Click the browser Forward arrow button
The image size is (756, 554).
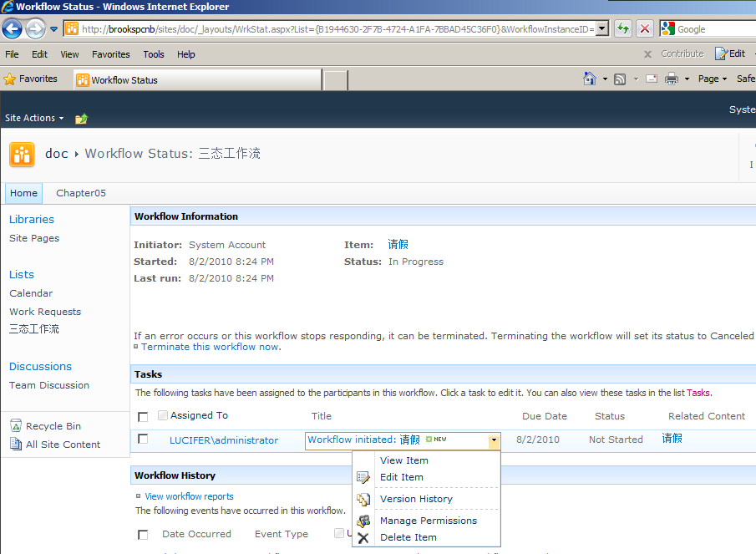click(x=35, y=29)
